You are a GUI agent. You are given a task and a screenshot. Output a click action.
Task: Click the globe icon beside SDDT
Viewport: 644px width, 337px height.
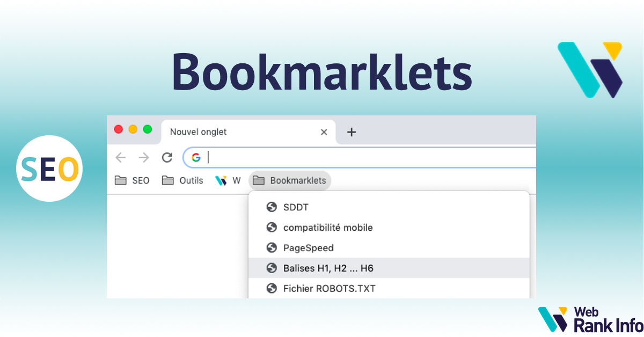coord(271,207)
